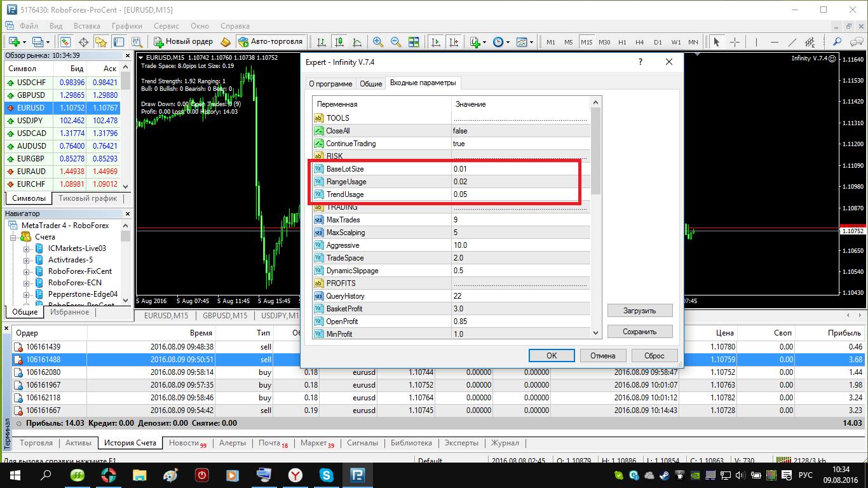Switch chart to bar chart icon
The height and width of the screenshot is (488, 868).
pyautogui.click(x=322, y=42)
